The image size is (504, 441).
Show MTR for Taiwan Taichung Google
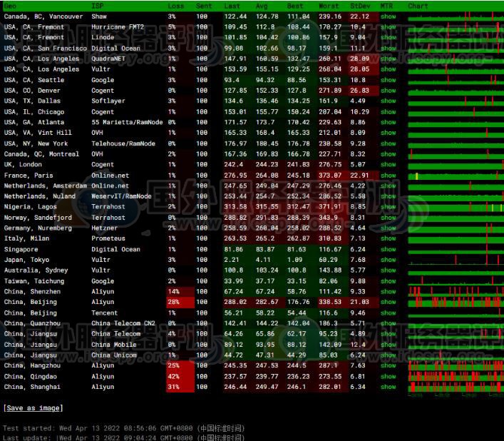[389, 281]
